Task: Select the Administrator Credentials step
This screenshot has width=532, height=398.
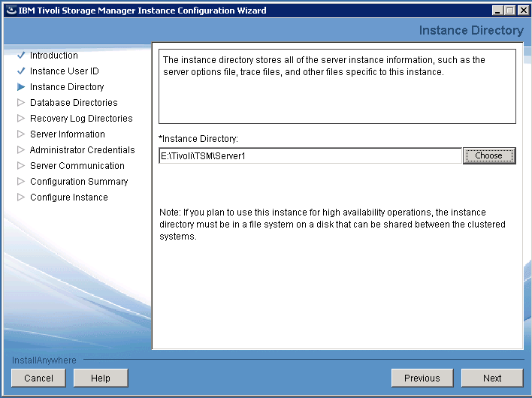Action: (x=83, y=150)
